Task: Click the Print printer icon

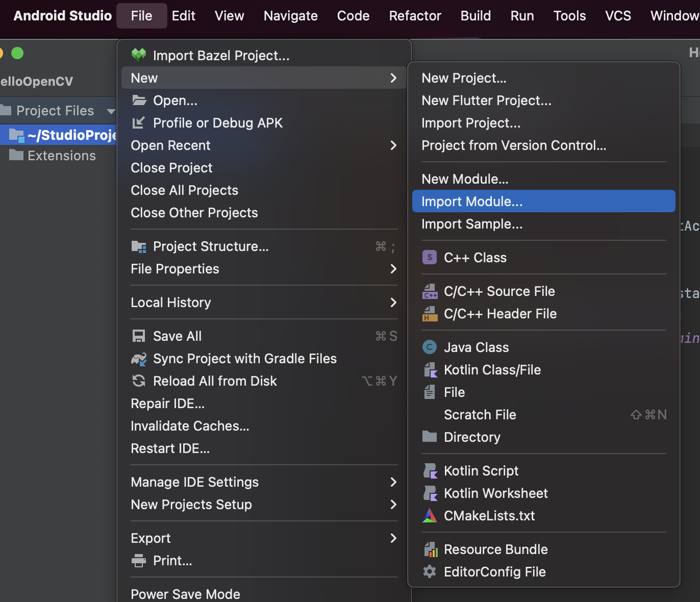Action: point(139,561)
